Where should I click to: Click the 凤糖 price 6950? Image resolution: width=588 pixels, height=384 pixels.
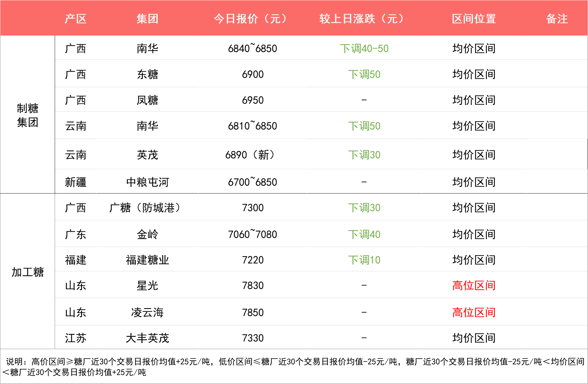(252, 100)
